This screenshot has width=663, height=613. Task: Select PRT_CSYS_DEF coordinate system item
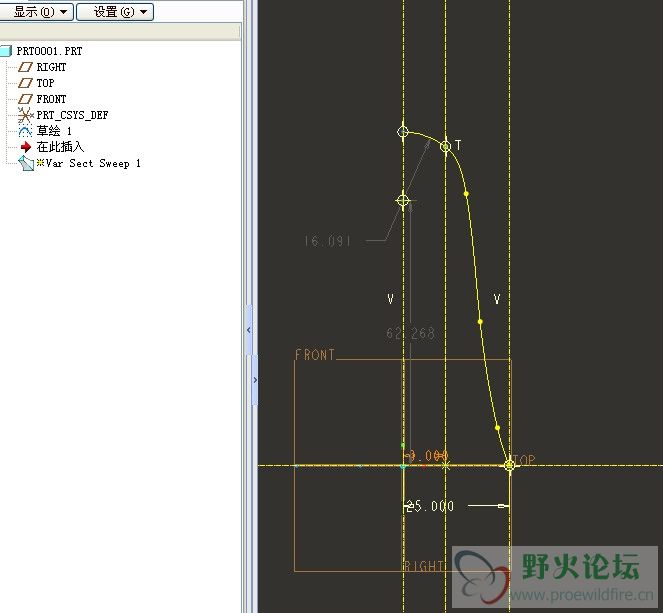tap(72, 115)
